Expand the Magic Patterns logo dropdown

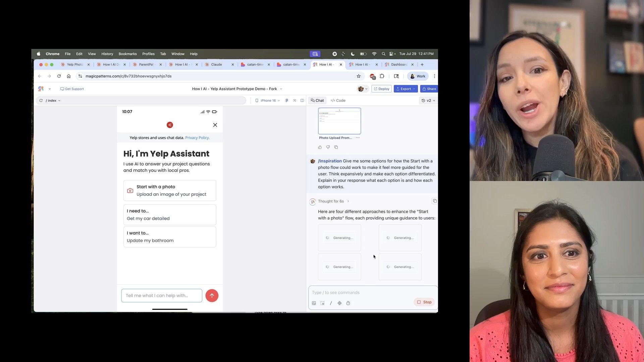click(x=50, y=89)
